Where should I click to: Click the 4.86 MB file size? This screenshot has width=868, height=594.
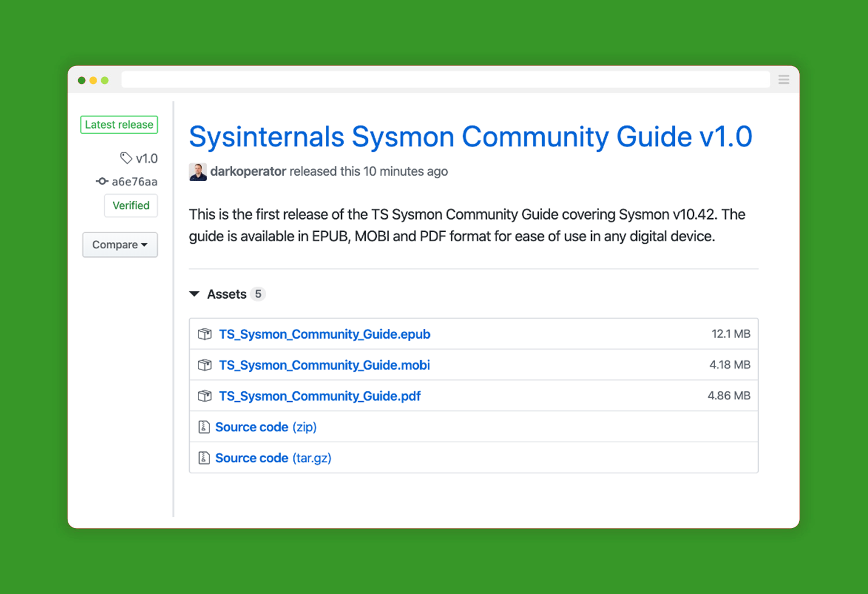729,395
